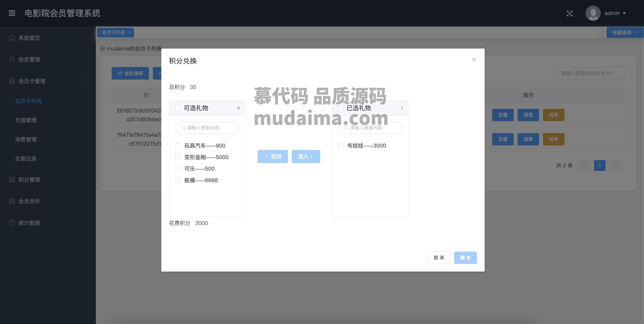644x324 pixels.
Task: Collapse sidebar with hamburger menu icon
Action: click(12, 13)
